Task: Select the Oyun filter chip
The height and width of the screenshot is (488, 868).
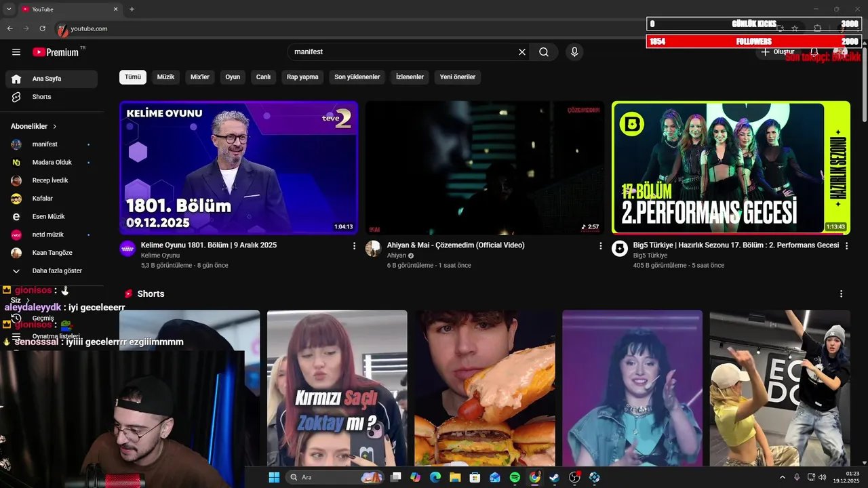Action: pyautogui.click(x=233, y=77)
